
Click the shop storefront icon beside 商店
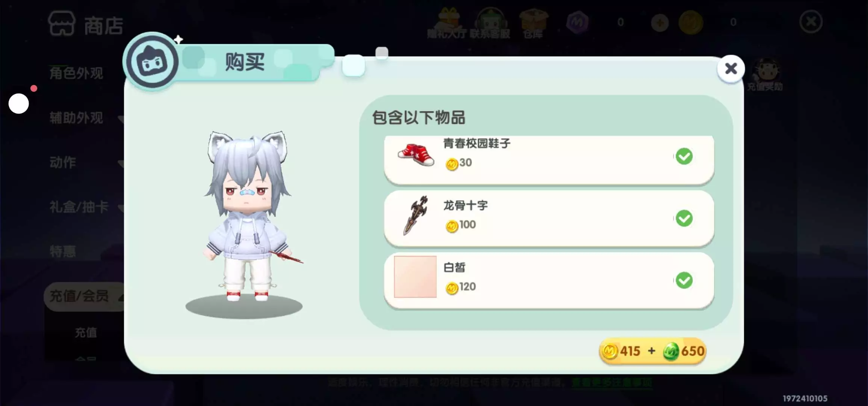62,24
